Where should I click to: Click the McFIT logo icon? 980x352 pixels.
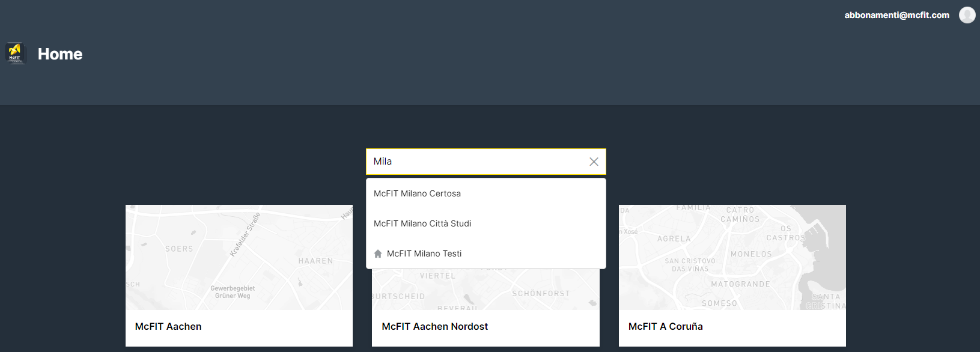pos(16,53)
